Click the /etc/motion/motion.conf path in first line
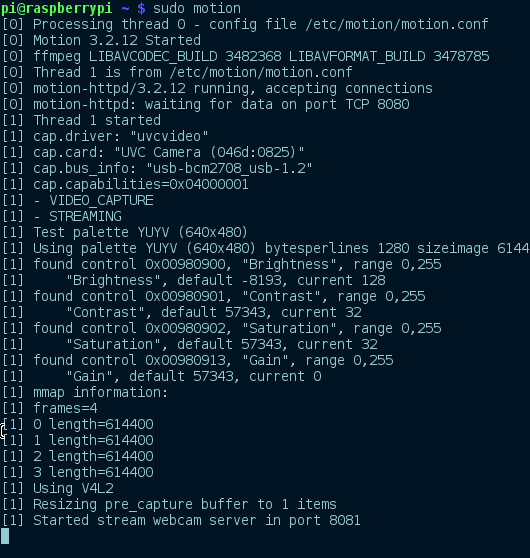Screen dimensions: 530x558 click(397, 24)
